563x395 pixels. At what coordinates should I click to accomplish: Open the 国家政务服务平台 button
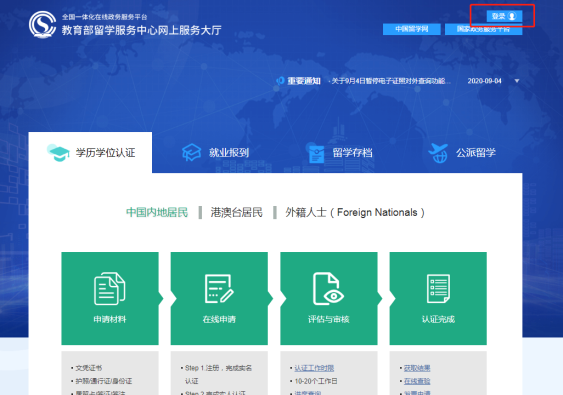(x=483, y=29)
